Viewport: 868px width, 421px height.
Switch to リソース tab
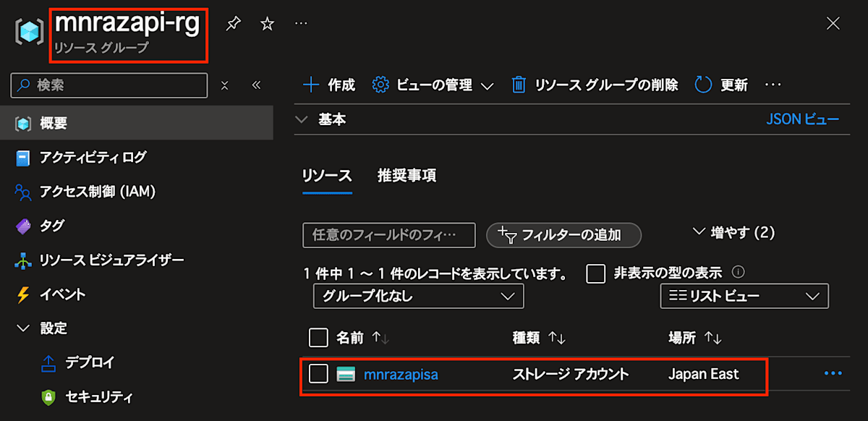pos(327,176)
